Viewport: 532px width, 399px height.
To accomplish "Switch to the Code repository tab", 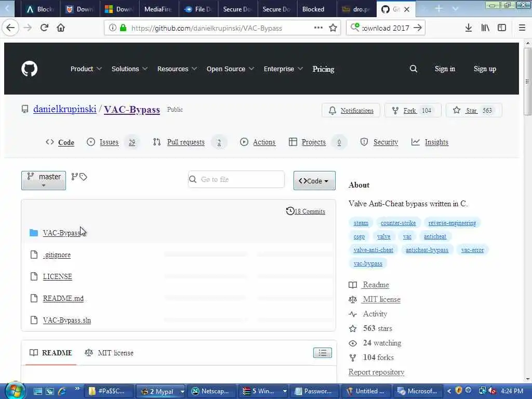I will pos(60,142).
